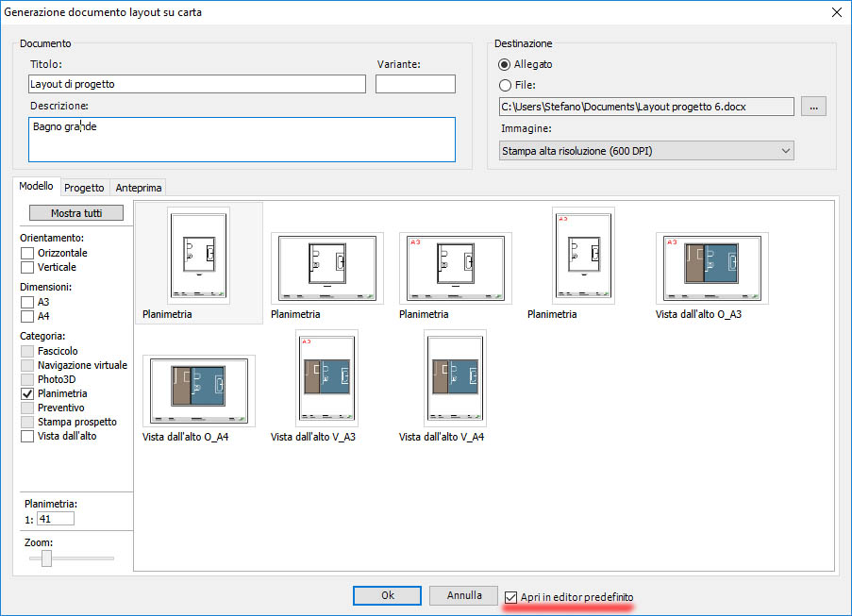
Task: Tick the A4 size checkbox
Action: (27, 316)
